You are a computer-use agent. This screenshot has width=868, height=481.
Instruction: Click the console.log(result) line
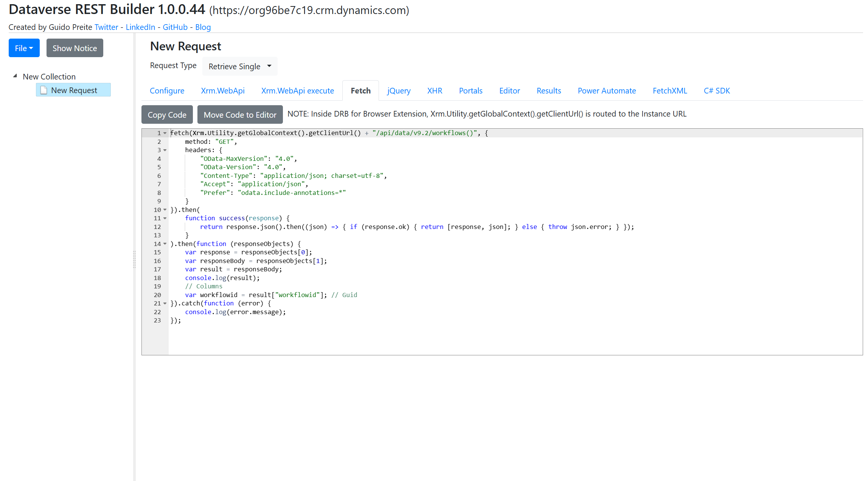(x=222, y=278)
